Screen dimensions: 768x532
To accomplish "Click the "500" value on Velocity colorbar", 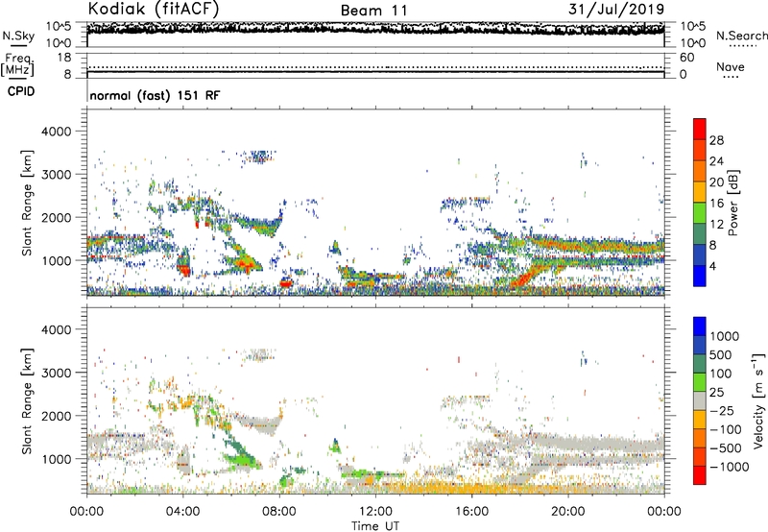I will point(721,355).
